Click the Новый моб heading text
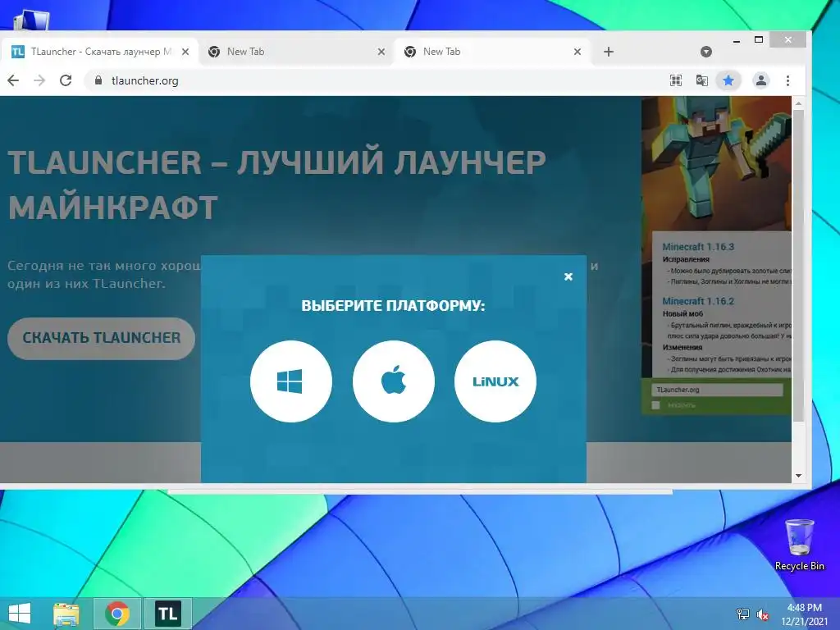Image resolution: width=840 pixels, height=630 pixels. pos(682,314)
